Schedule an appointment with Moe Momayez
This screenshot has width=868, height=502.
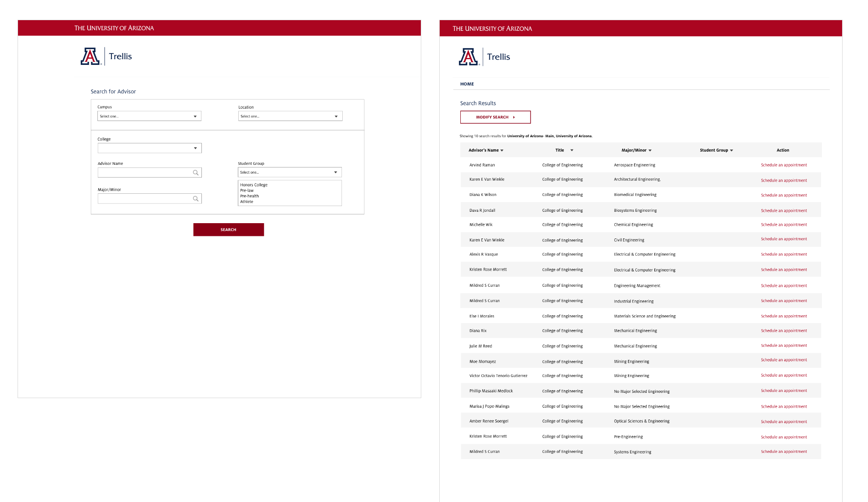[x=784, y=360]
